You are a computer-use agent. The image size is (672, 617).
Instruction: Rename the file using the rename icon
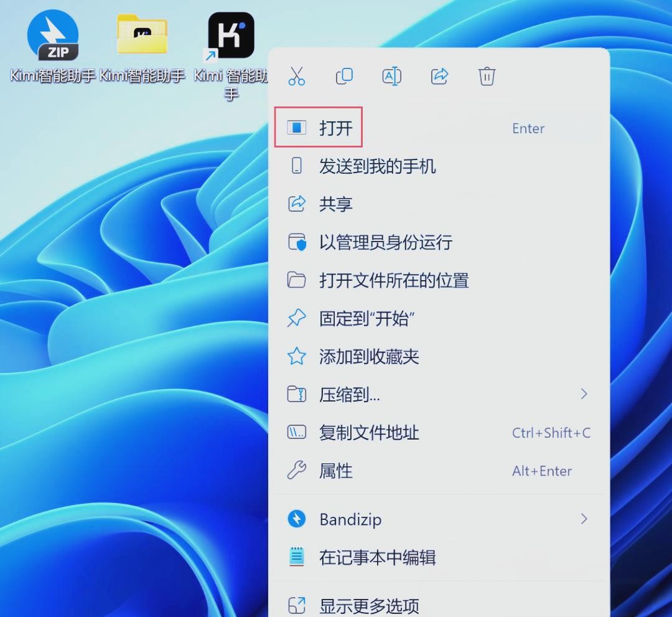(391, 75)
